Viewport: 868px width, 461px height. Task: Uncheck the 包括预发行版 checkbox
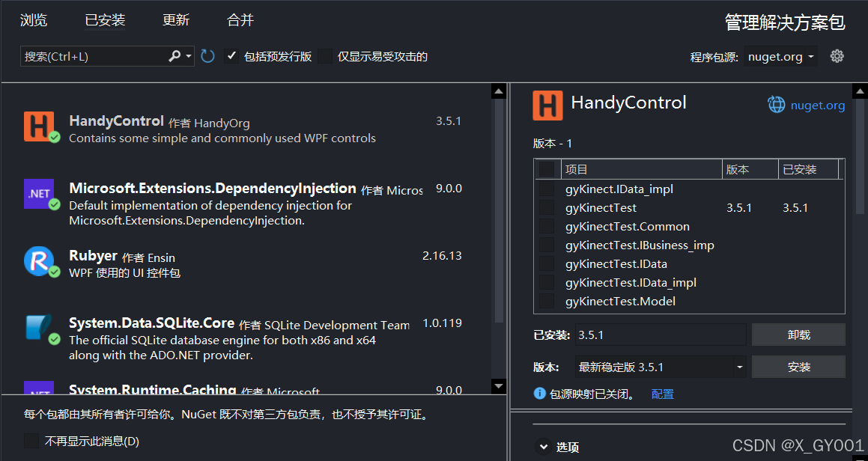(x=231, y=55)
